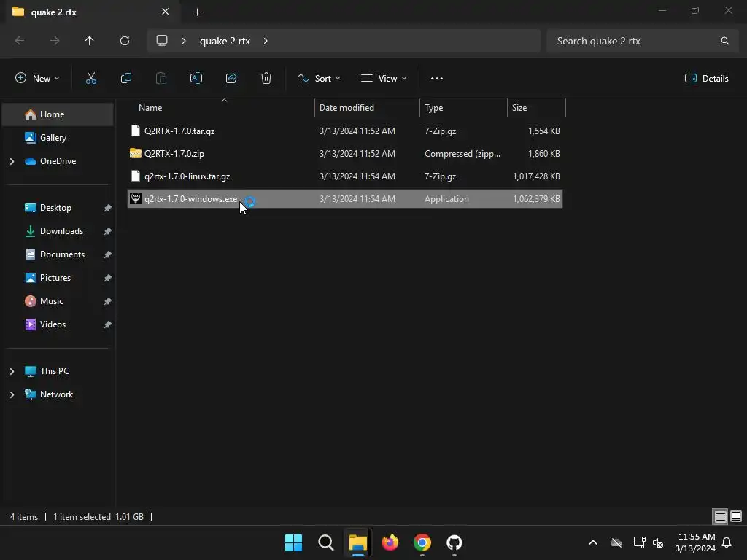Open GitHub Desktop from taskbar
This screenshot has width=747, height=560.
coord(454,542)
